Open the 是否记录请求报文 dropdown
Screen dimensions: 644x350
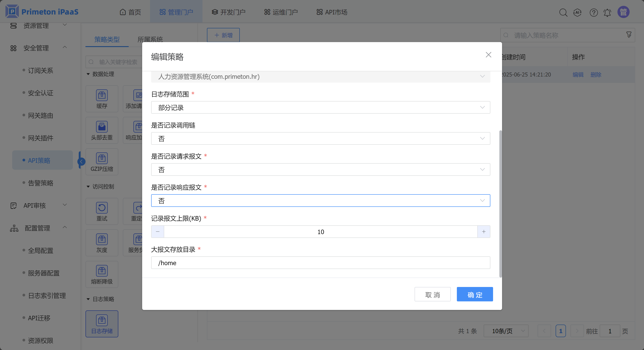321,169
